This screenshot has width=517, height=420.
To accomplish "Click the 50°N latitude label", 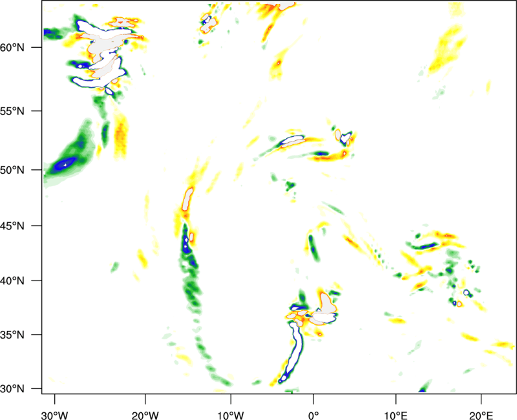I will click(12, 170).
